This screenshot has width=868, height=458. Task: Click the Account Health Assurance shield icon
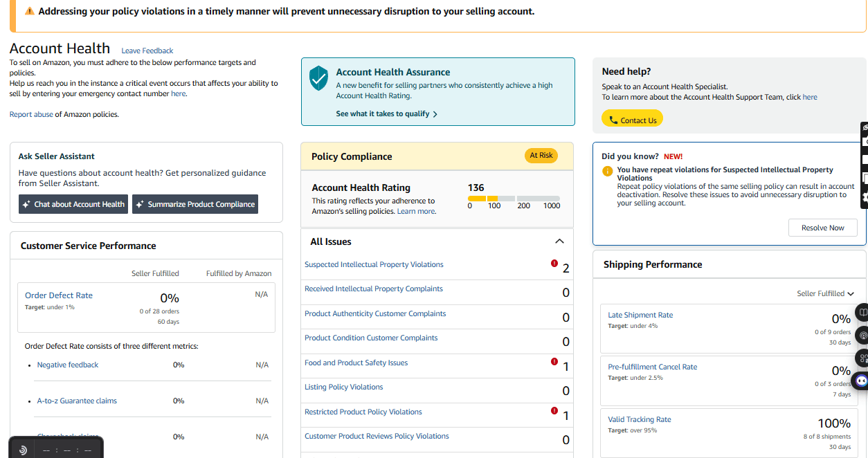tap(318, 78)
